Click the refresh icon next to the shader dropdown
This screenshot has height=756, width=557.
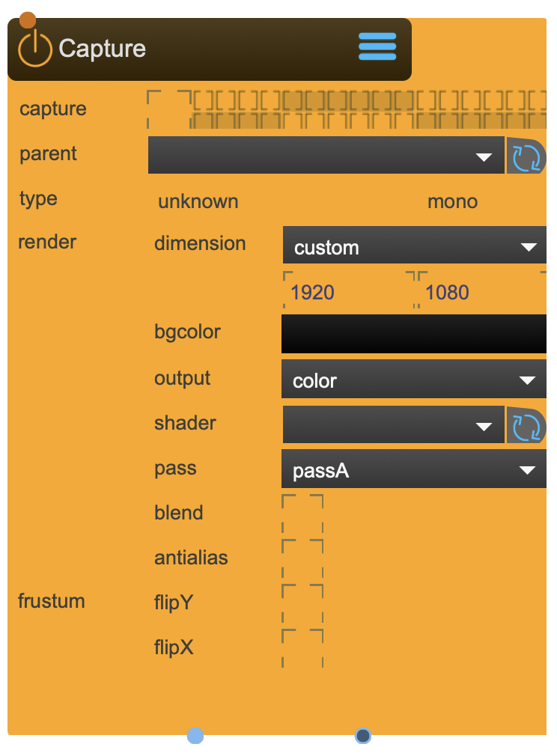tap(526, 424)
